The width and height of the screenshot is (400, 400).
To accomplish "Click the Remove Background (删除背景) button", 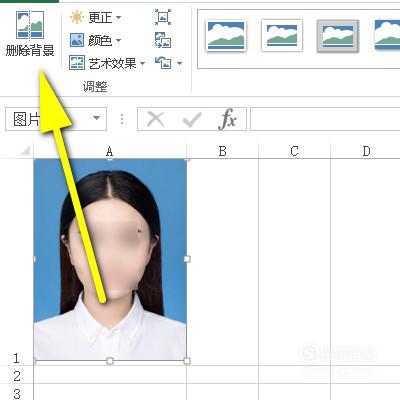I will coord(30,33).
